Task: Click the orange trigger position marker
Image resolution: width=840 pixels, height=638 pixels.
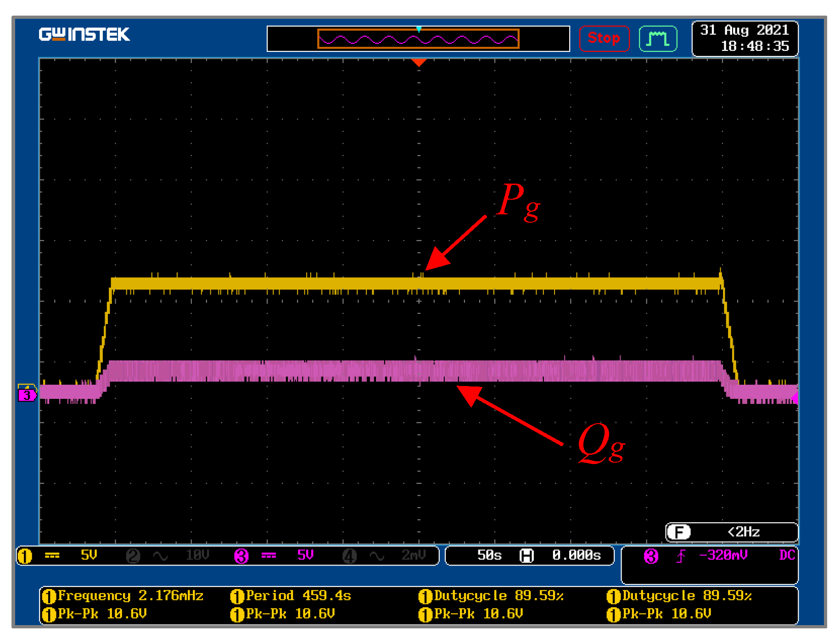Action: tap(418, 62)
